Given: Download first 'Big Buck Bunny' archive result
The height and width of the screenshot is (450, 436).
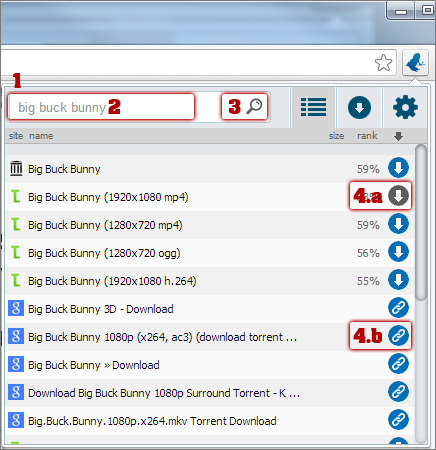Looking at the screenshot, I should (x=398, y=168).
